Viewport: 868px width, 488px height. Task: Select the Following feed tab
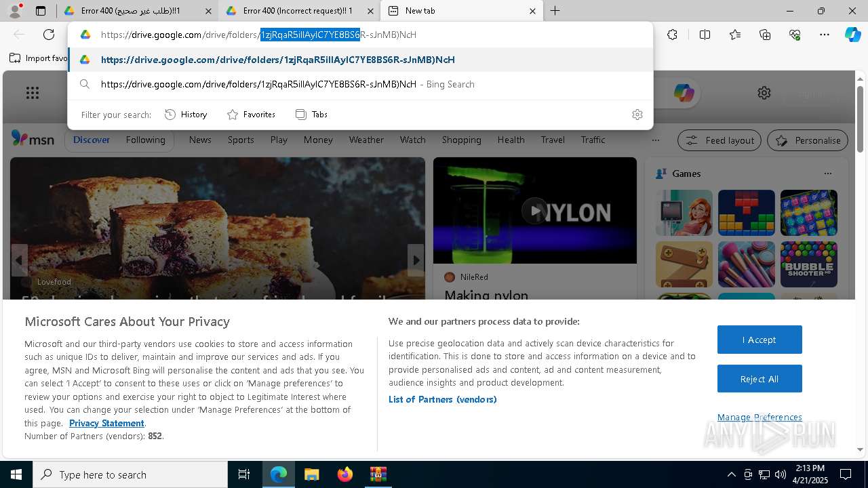click(145, 140)
